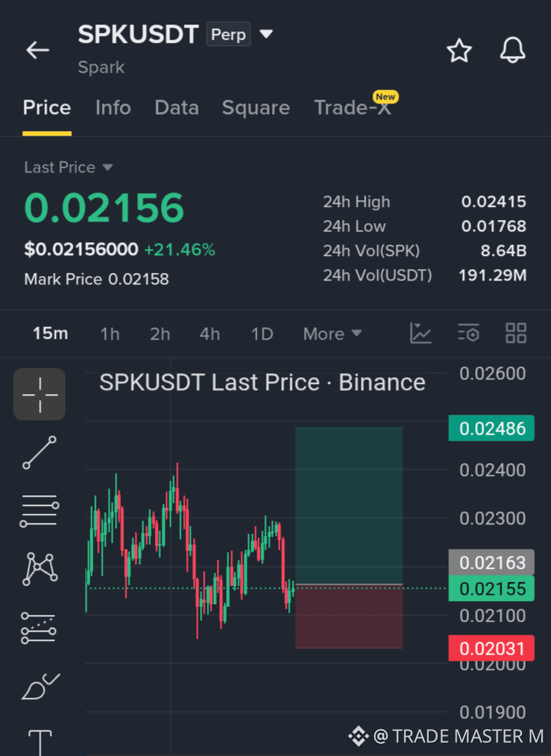Open the Info tab
Image resolution: width=551 pixels, height=756 pixels.
[113, 107]
